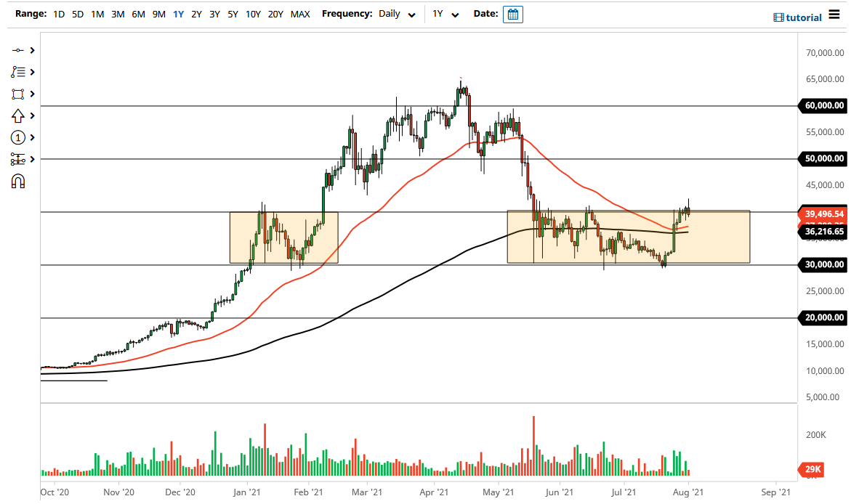Select the May–August highlighted consolidation rectangle

(x=629, y=237)
